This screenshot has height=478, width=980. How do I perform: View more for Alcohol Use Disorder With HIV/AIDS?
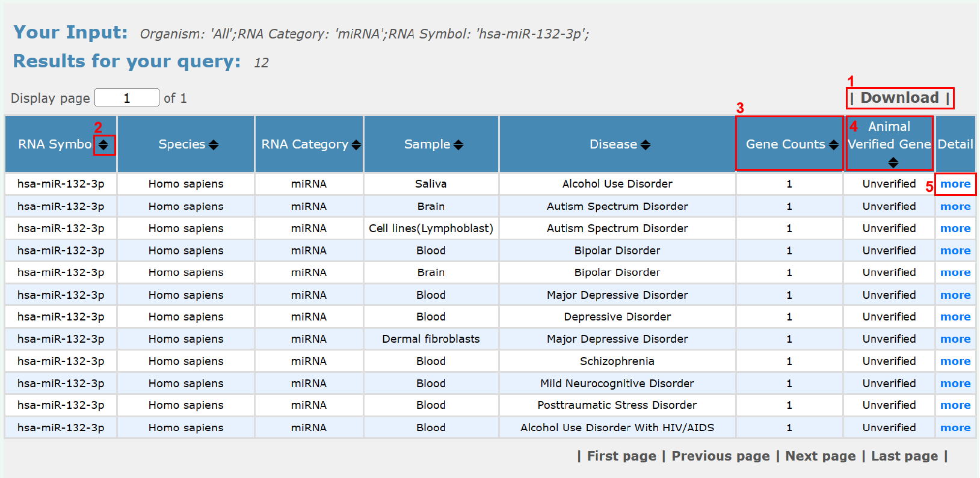point(955,428)
